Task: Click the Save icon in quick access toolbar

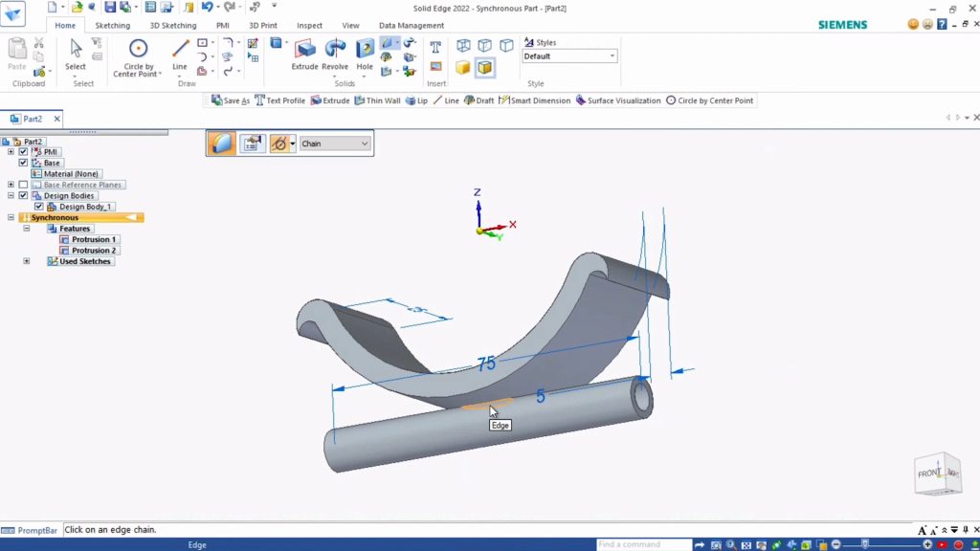Action: click(x=110, y=8)
